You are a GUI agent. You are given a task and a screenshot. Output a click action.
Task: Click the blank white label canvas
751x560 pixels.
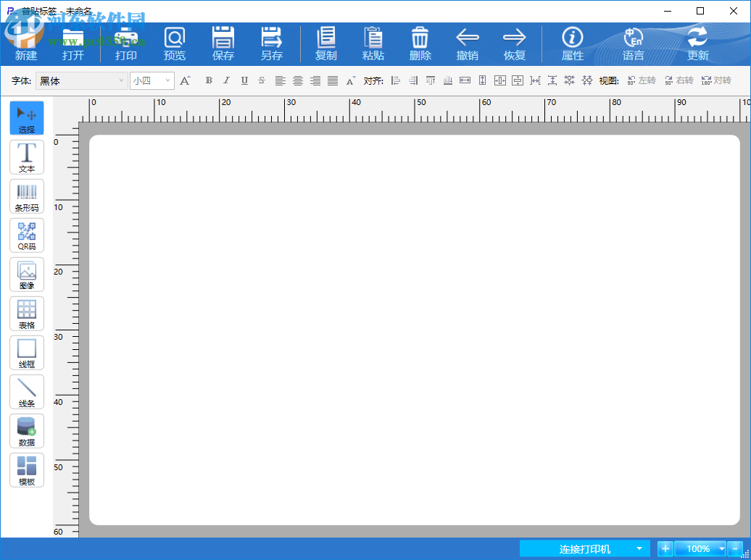415,330
